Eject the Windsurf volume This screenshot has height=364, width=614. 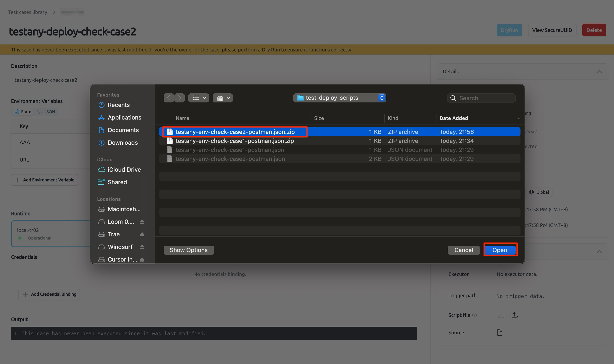142,247
